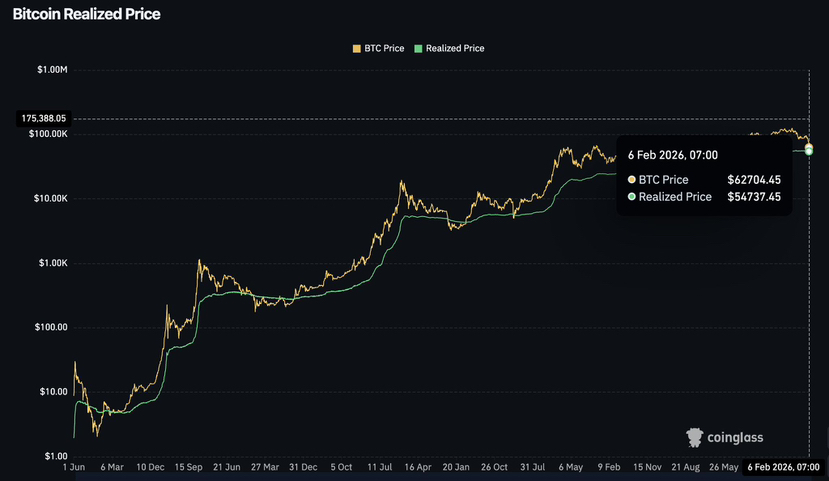The width and height of the screenshot is (829, 481).
Task: Click the 16 Apr x-axis date label
Action: coord(418,467)
